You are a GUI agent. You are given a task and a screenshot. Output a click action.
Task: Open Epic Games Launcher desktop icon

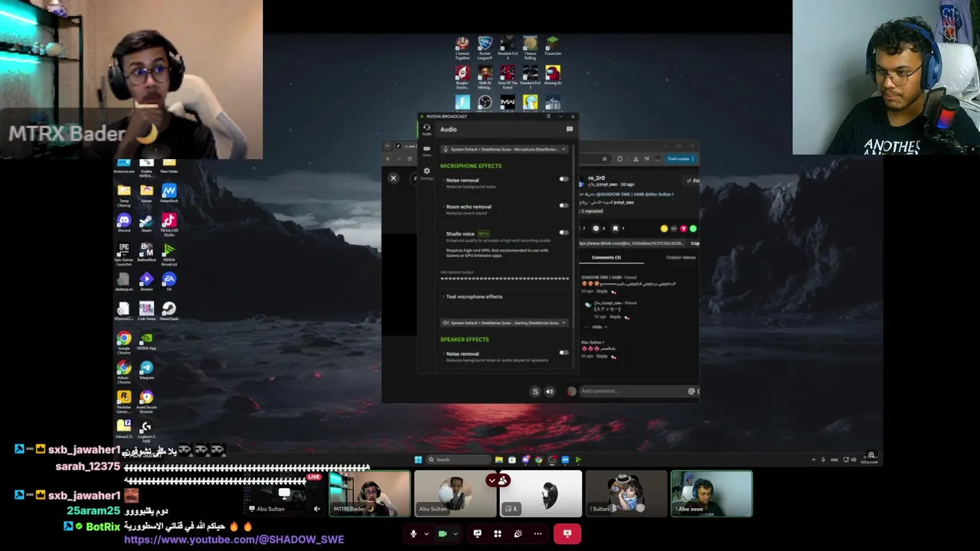click(x=124, y=254)
